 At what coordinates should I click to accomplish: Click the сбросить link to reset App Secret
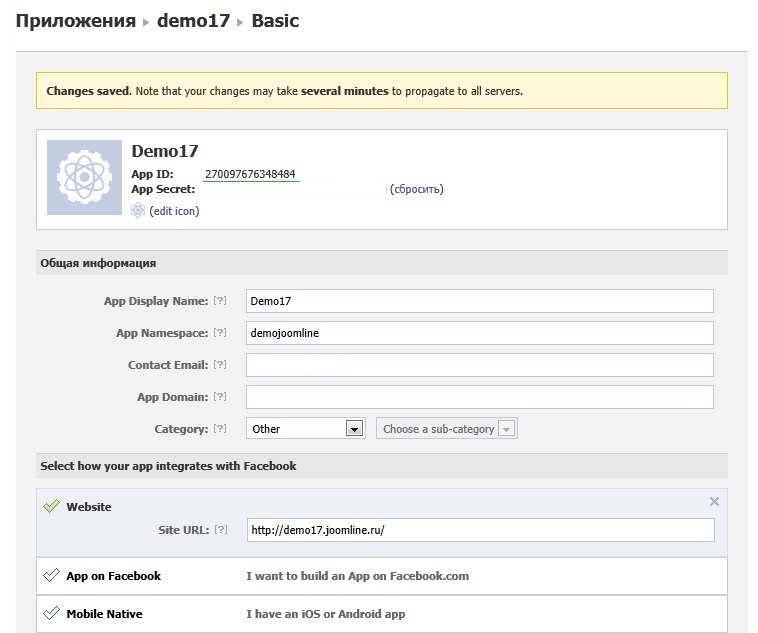(416, 189)
